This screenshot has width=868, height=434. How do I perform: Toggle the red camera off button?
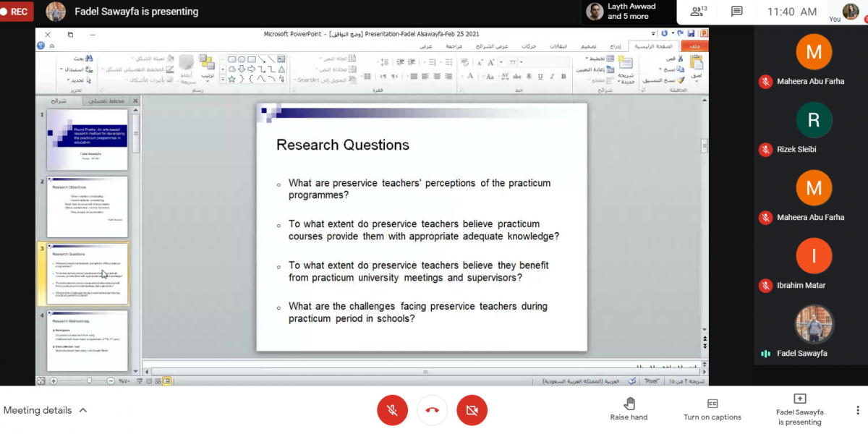pyautogui.click(x=472, y=410)
